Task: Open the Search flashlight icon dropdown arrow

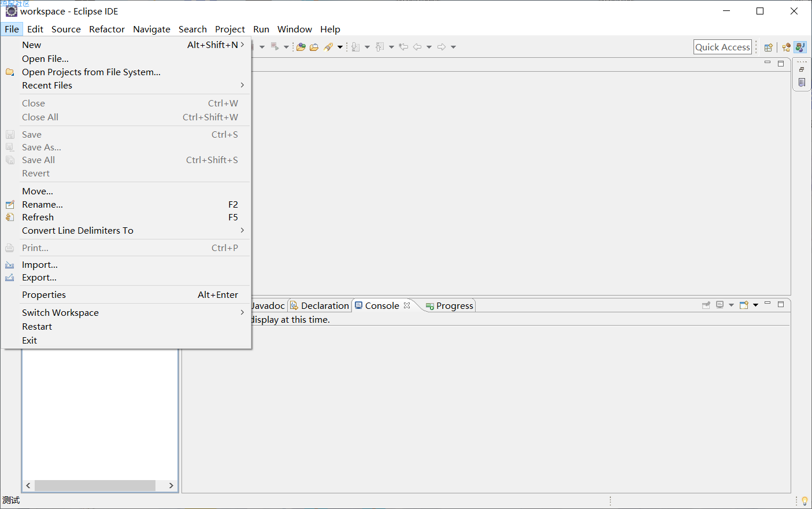Action: coord(340,47)
